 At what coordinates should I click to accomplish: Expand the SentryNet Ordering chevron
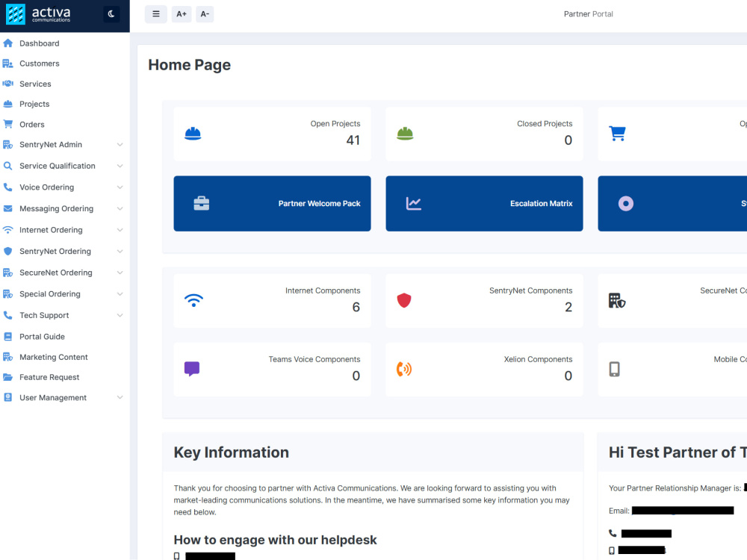coord(120,252)
